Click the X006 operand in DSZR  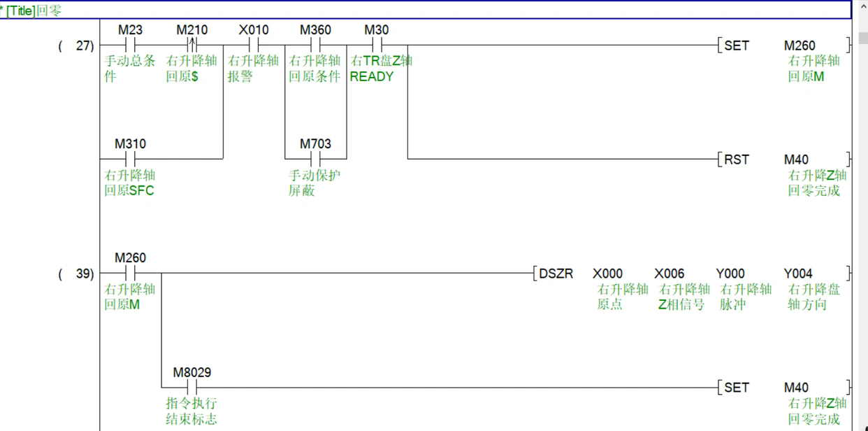point(670,274)
